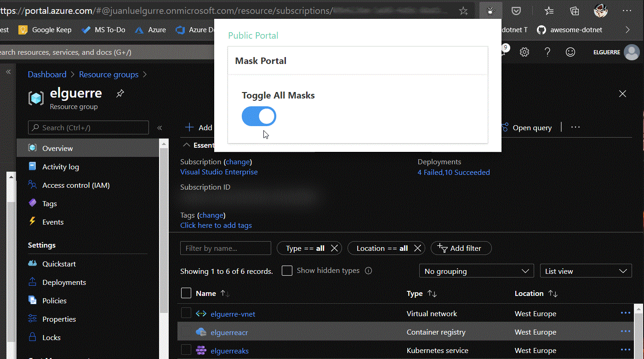
Task: Select Access control (IAM) menu item
Action: [x=76, y=185]
